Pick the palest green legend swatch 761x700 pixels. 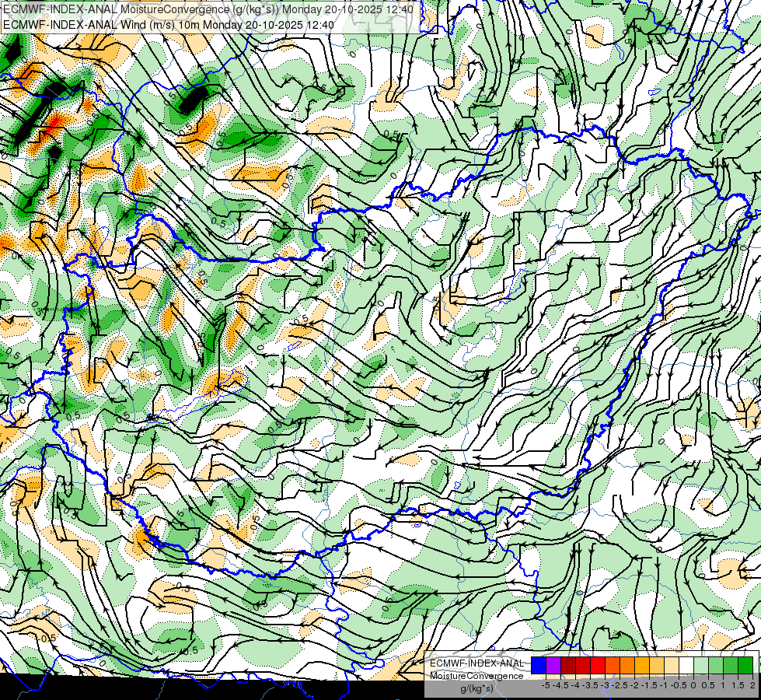(701, 665)
